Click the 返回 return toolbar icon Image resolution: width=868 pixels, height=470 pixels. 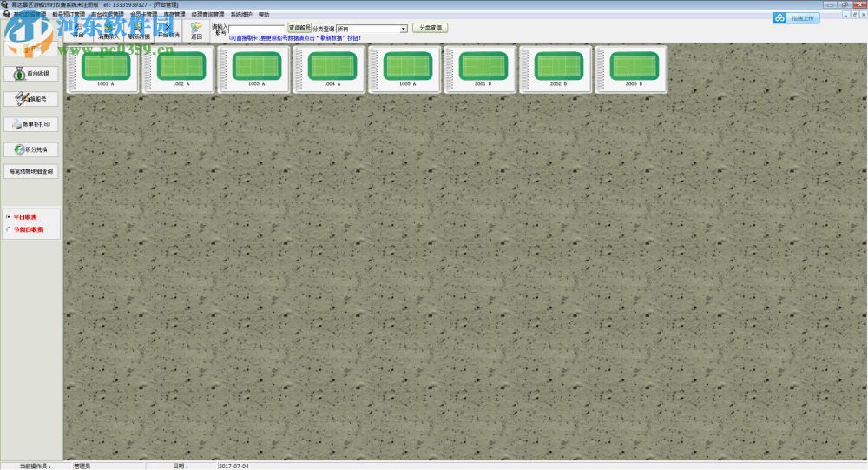click(x=196, y=30)
